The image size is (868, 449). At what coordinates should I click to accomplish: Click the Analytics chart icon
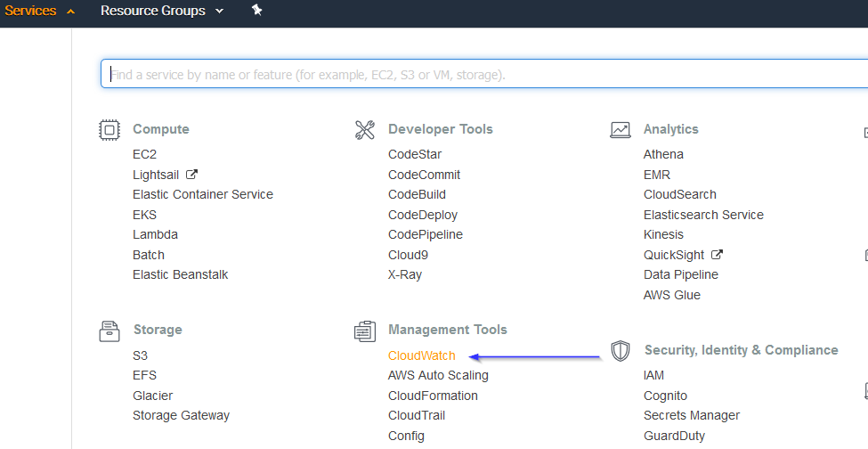(x=620, y=130)
